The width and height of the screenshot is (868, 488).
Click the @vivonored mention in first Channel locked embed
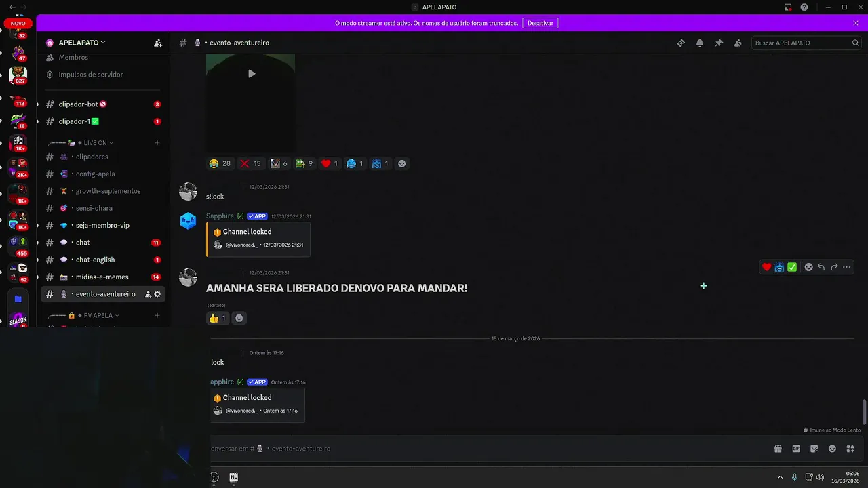coord(241,245)
